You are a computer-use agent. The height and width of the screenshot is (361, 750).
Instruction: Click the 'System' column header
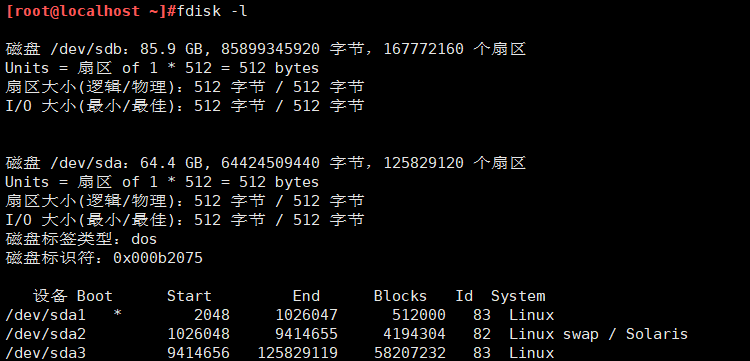518,296
